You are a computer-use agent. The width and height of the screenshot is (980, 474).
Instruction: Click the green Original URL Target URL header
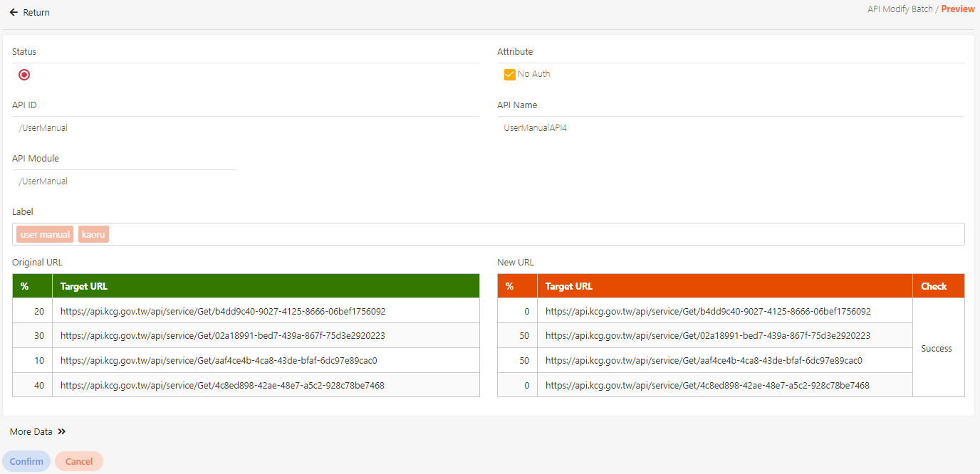(x=84, y=286)
